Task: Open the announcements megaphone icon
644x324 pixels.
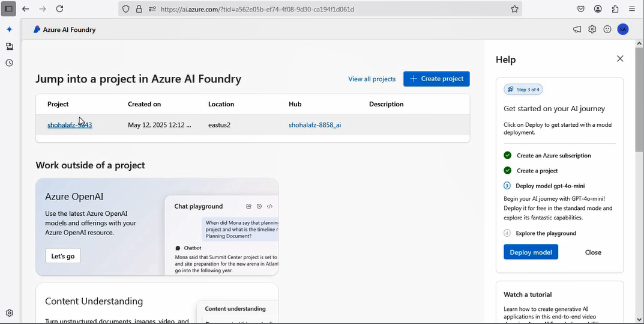Action: point(577,29)
